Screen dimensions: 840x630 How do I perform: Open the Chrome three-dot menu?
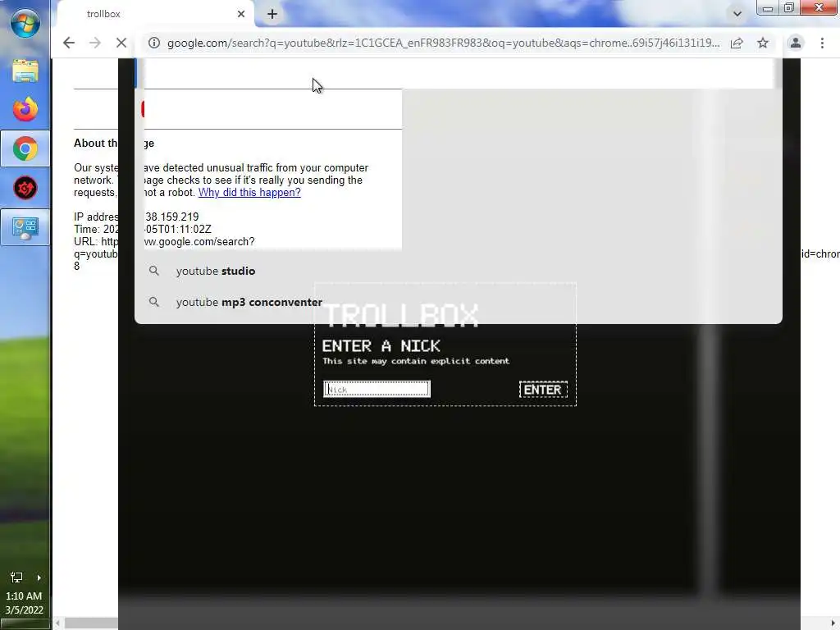click(822, 43)
